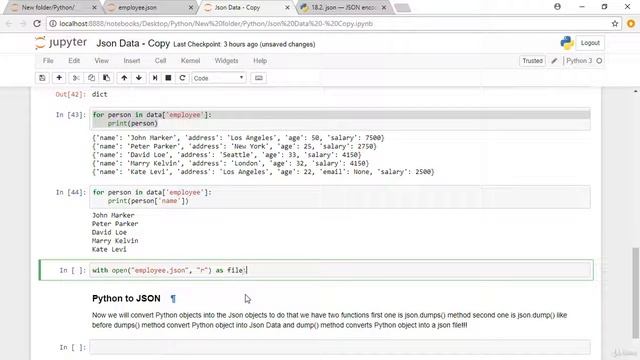This screenshot has height=360, width=640.
Task: Save notebook with the floppy disk icon
Action: 42,78
